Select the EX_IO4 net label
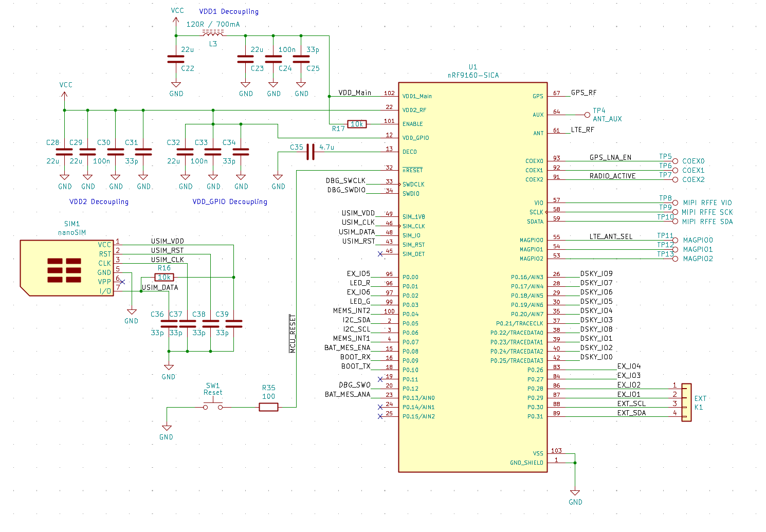 tap(629, 366)
